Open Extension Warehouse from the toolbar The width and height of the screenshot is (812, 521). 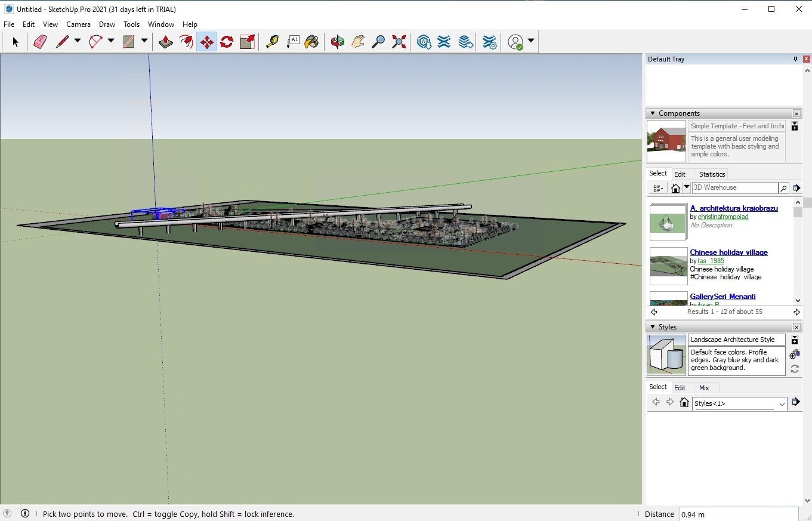coord(444,42)
